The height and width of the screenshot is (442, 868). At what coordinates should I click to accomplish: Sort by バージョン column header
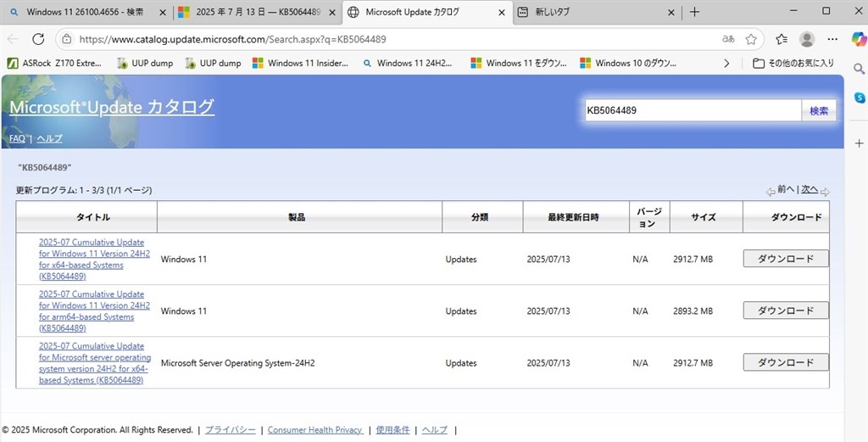tap(648, 217)
